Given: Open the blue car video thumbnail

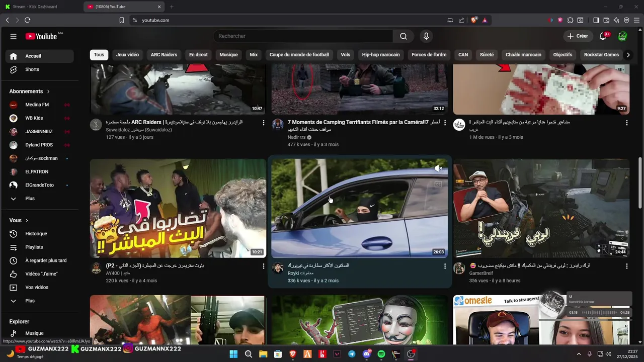Looking at the screenshot, I should (359, 208).
